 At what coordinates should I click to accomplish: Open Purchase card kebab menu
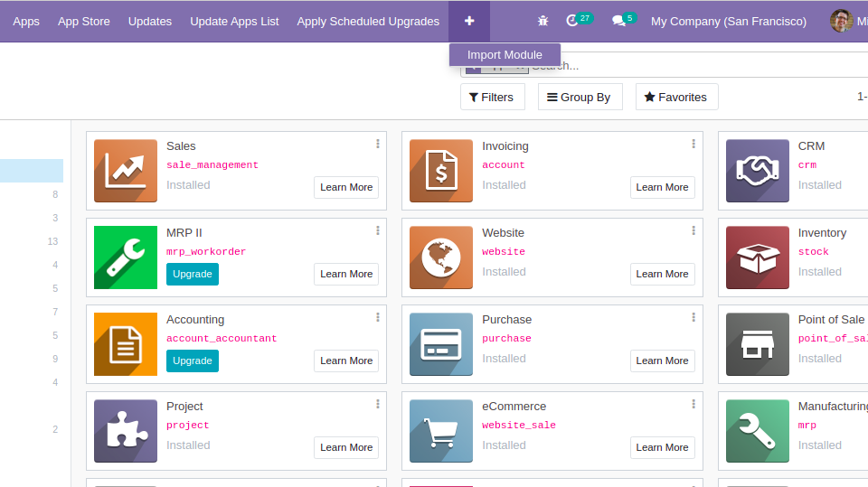click(x=693, y=317)
